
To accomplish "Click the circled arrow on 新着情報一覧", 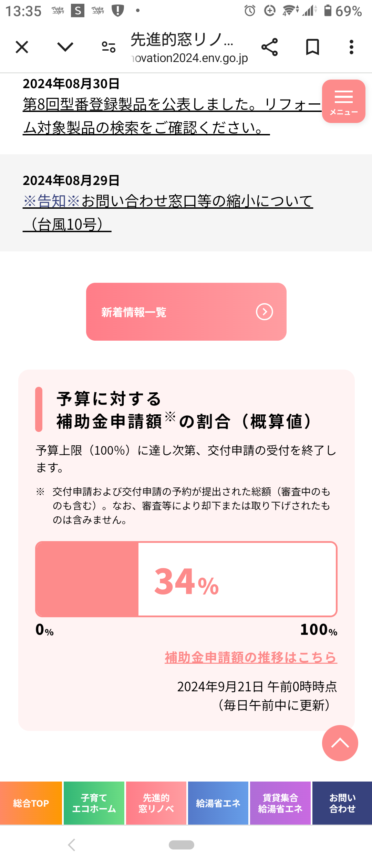I will [x=264, y=312].
